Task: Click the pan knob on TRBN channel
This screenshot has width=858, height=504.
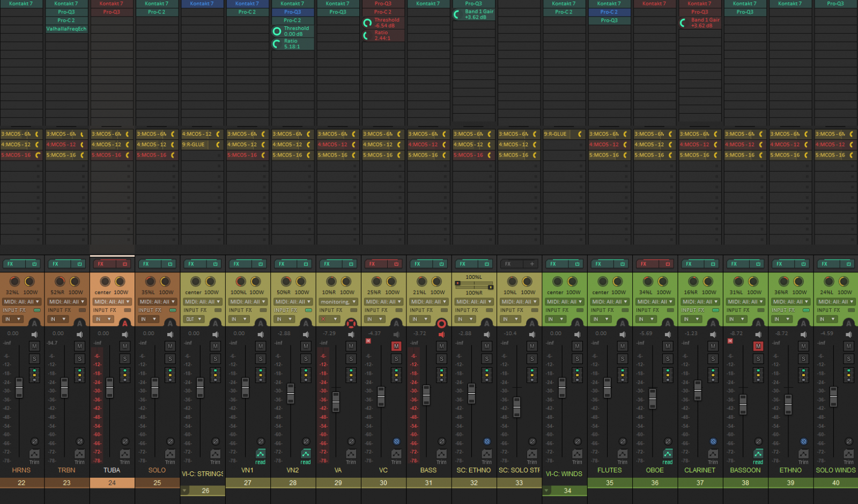Action: (60, 283)
